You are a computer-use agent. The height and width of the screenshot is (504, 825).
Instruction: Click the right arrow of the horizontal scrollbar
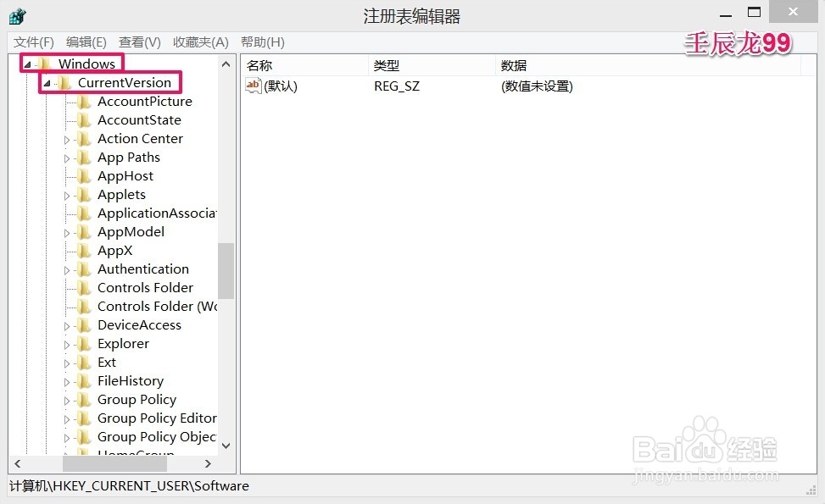(x=208, y=464)
